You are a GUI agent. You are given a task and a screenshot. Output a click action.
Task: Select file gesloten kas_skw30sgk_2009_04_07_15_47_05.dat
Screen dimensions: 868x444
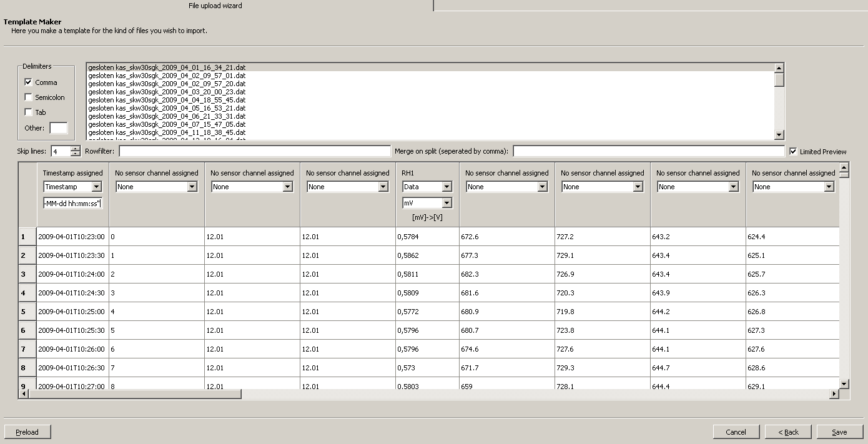430,124
